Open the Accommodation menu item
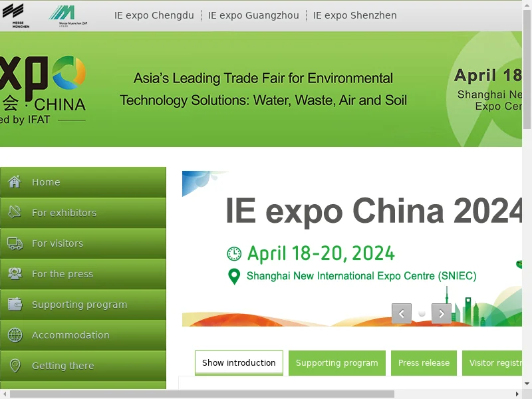Image resolution: width=532 pixels, height=399 pixels. point(83,335)
